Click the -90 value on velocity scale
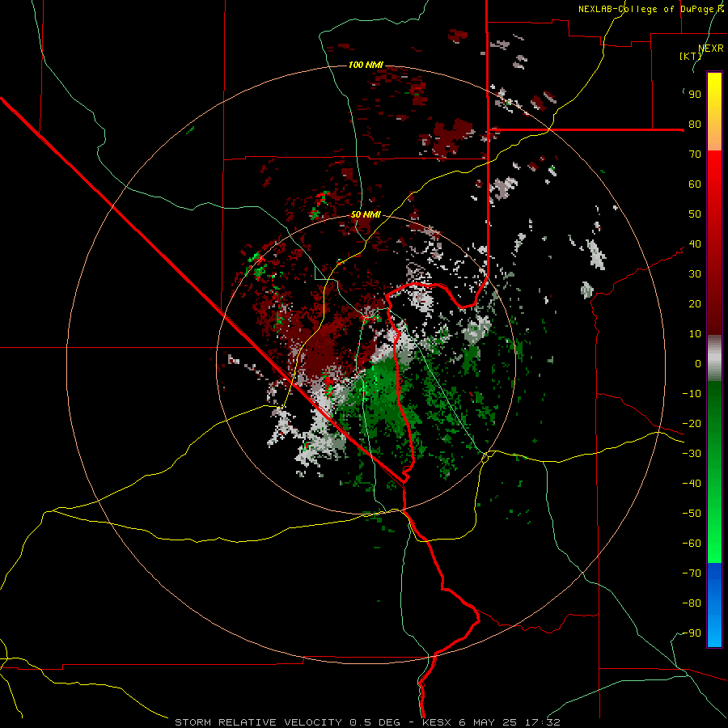This screenshot has width=728, height=728. [x=692, y=633]
